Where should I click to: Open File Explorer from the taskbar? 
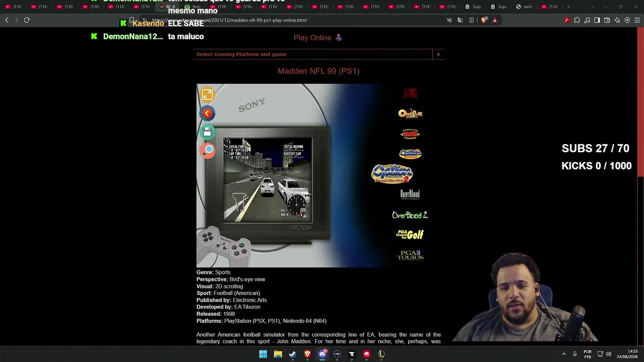[278, 354]
